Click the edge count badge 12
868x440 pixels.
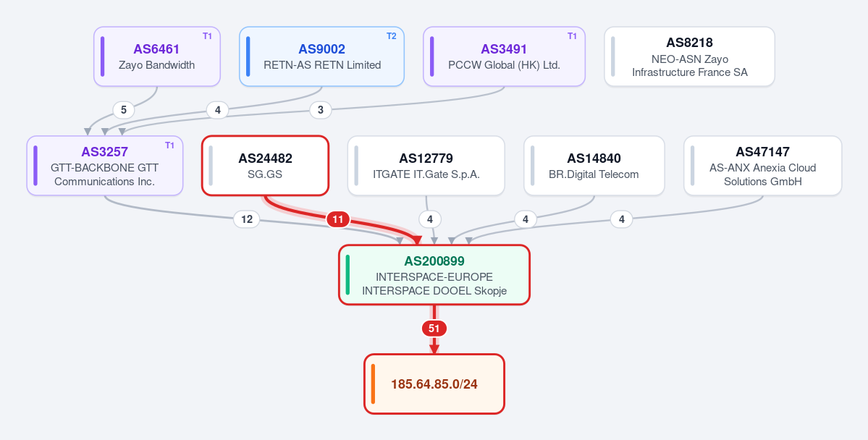click(x=247, y=220)
